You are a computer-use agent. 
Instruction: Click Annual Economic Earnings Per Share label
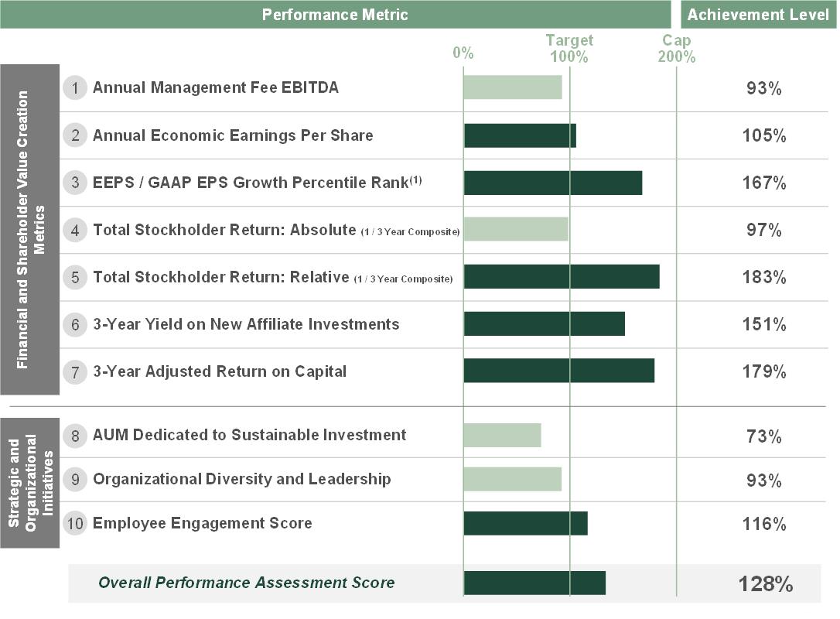click(x=233, y=135)
